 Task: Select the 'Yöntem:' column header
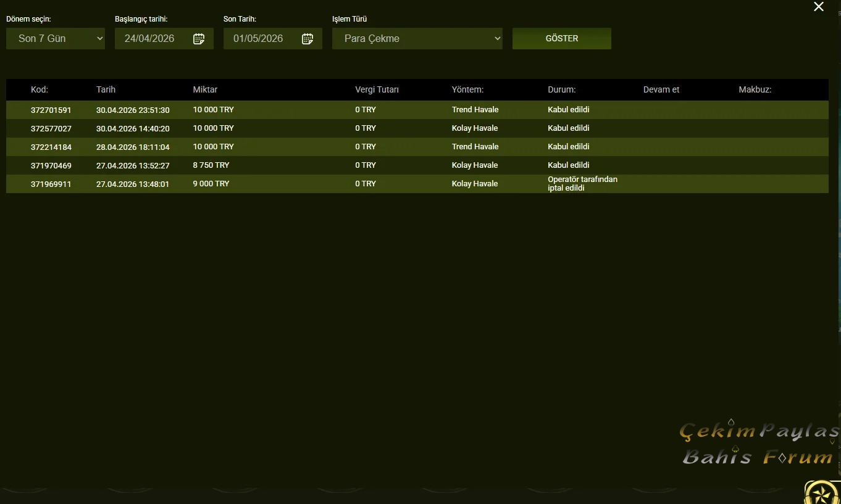pyautogui.click(x=467, y=89)
